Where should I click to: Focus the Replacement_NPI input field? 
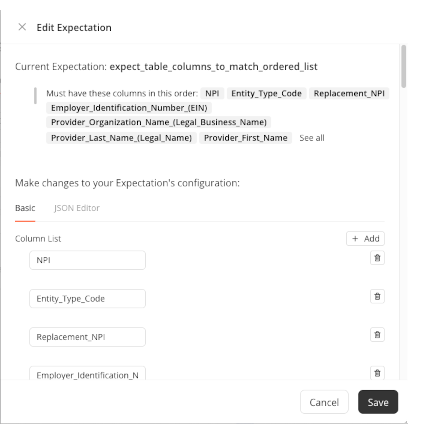(87, 337)
